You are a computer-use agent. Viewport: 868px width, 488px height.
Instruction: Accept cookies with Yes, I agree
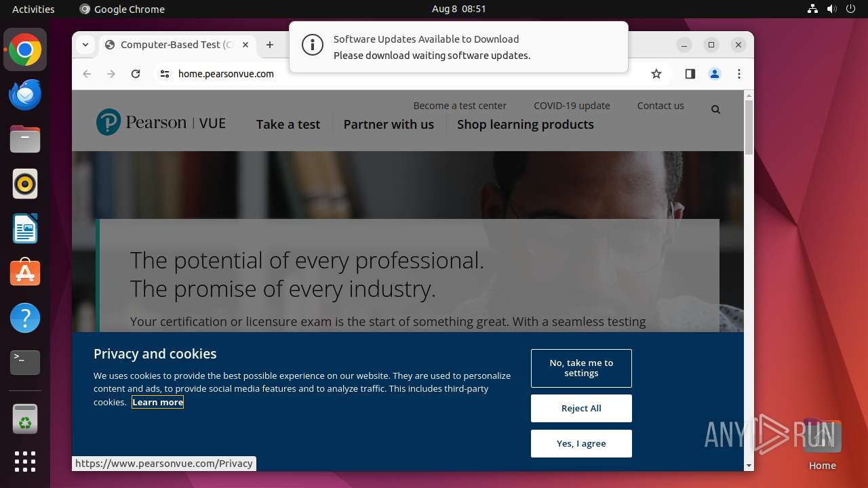[581, 444]
